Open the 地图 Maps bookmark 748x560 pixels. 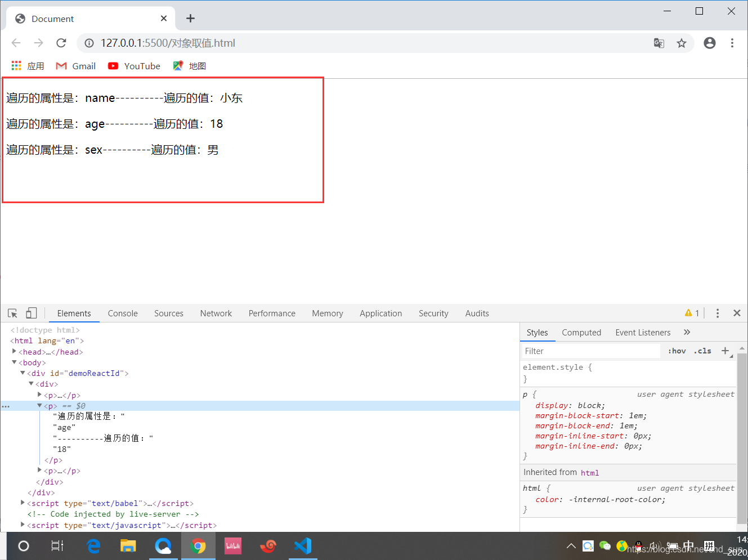[x=189, y=66]
